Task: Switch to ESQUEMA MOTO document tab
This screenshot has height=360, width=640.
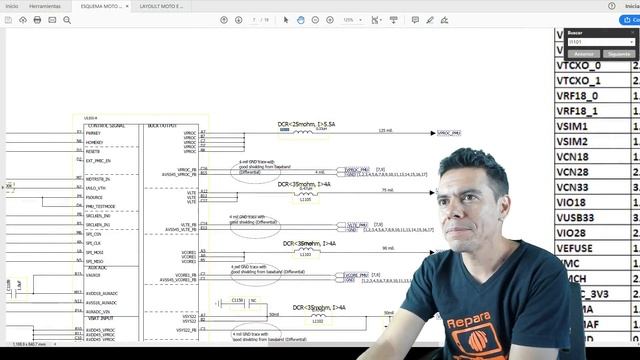Action: (101, 6)
